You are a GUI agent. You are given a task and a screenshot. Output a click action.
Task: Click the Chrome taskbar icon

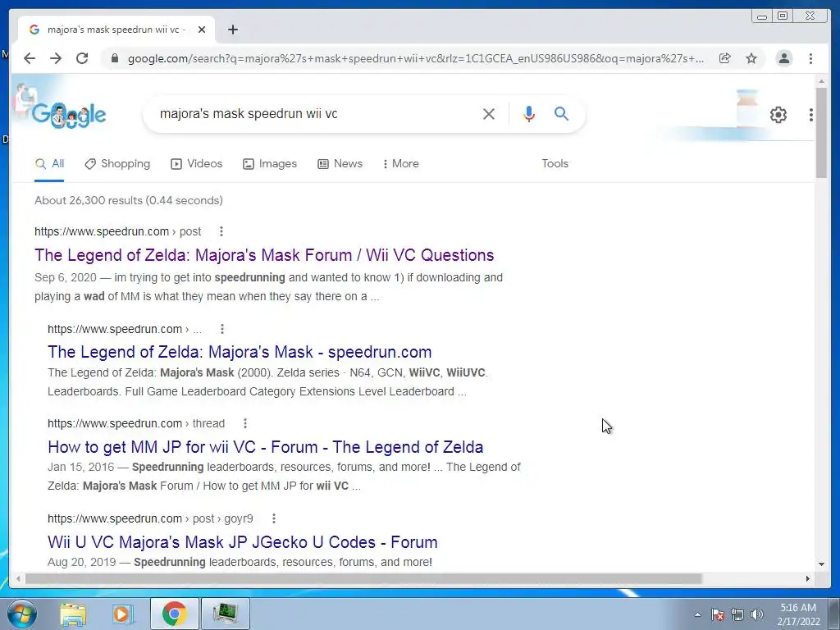pyautogui.click(x=174, y=614)
